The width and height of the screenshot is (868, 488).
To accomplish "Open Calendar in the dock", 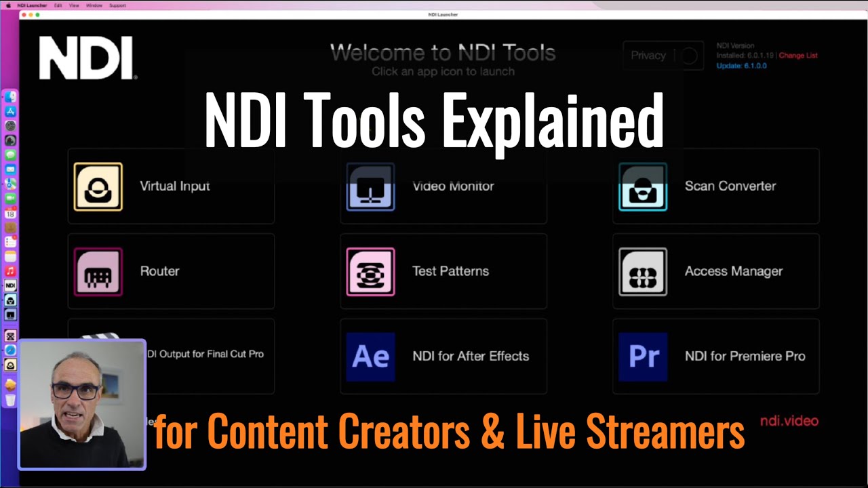I will pos(10,213).
